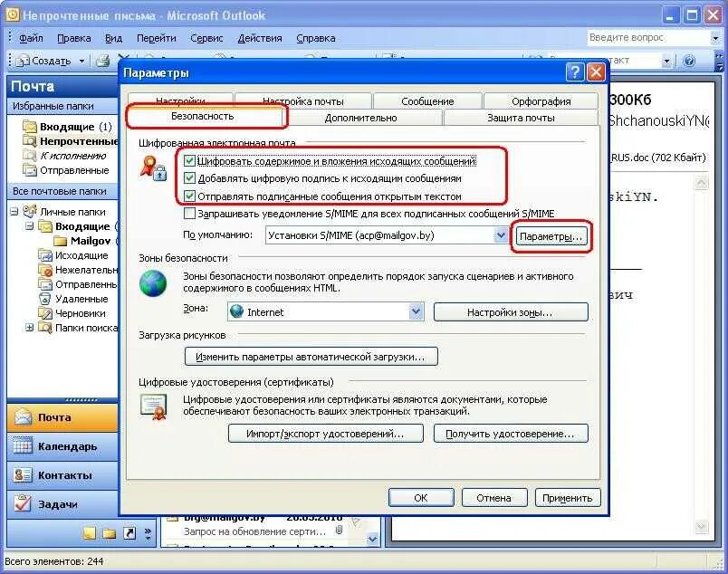Select Входящие favorite folder icon
Viewport: 728px width, 574px height.
30,127
